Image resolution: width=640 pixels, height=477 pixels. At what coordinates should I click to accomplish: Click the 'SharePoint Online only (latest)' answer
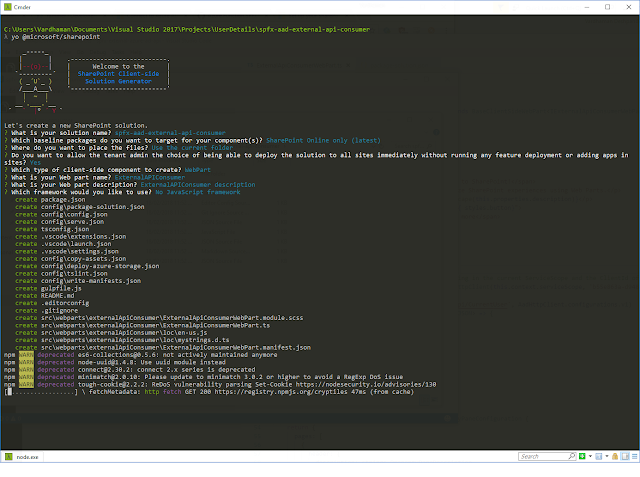(323, 140)
